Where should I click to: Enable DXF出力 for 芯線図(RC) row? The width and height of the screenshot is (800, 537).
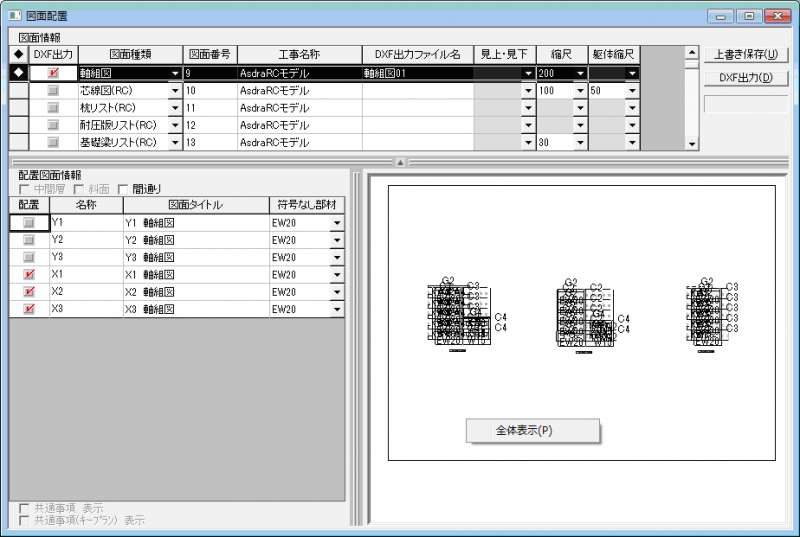tap(53, 91)
